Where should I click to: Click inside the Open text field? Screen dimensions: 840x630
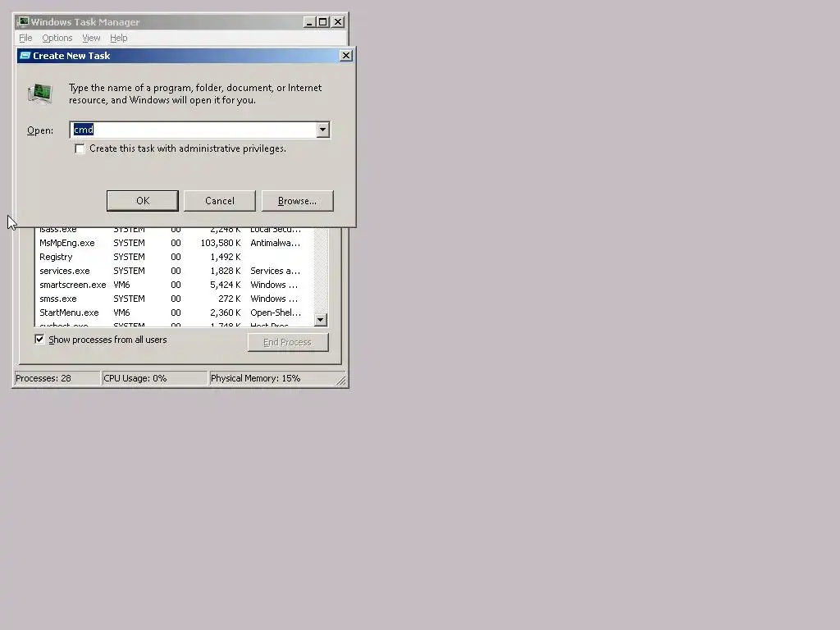pyautogui.click(x=194, y=130)
